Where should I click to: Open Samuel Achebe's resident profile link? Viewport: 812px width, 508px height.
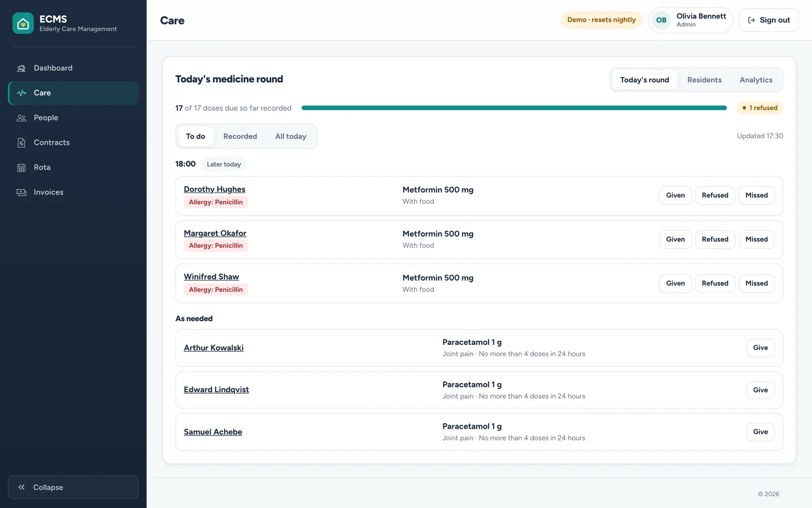(213, 432)
